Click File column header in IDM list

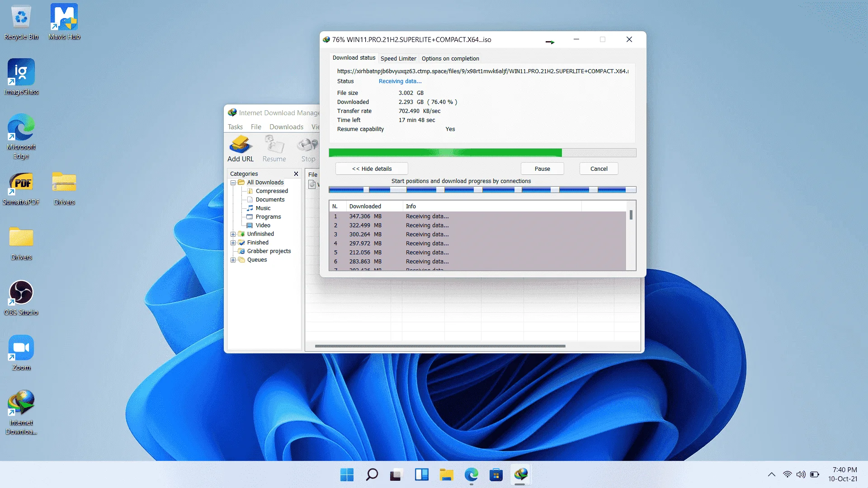[313, 174]
